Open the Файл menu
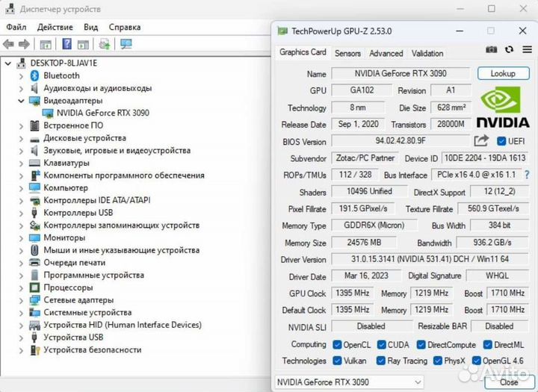Viewport: 538px width, 392px height. (16, 27)
